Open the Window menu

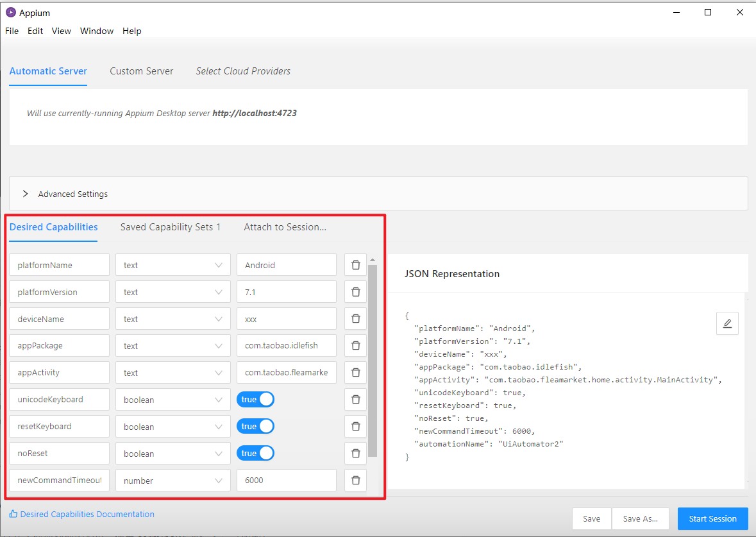(x=96, y=31)
